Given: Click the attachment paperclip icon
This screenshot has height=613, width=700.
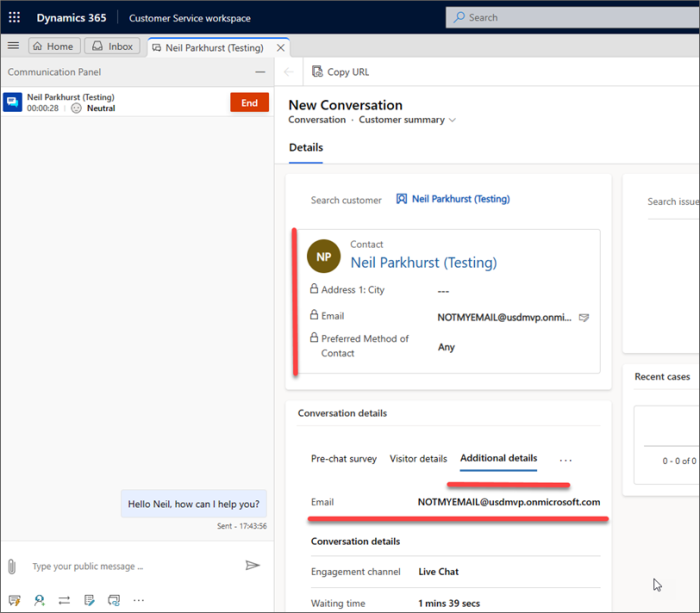Looking at the screenshot, I should tap(12, 567).
